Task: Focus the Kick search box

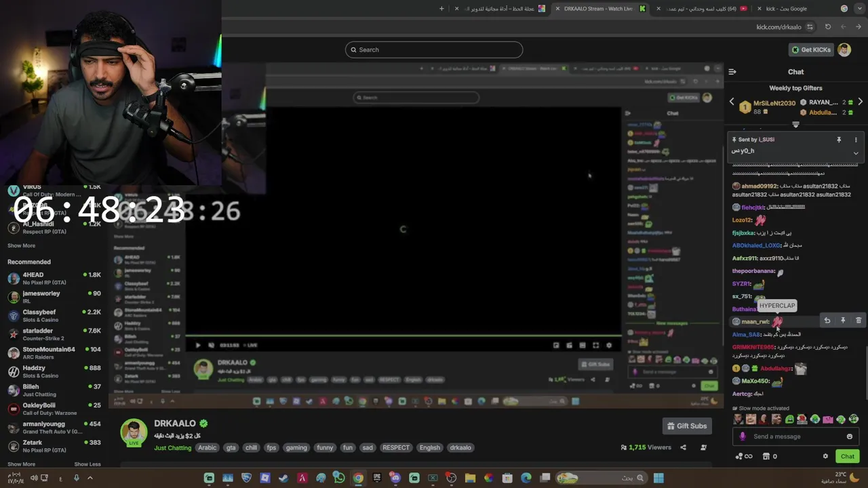Action: [434, 49]
